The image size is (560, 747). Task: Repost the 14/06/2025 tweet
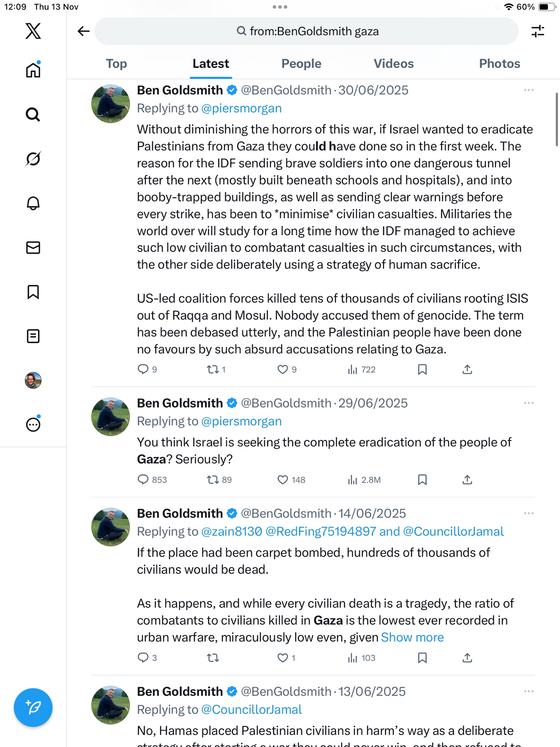coord(213,658)
